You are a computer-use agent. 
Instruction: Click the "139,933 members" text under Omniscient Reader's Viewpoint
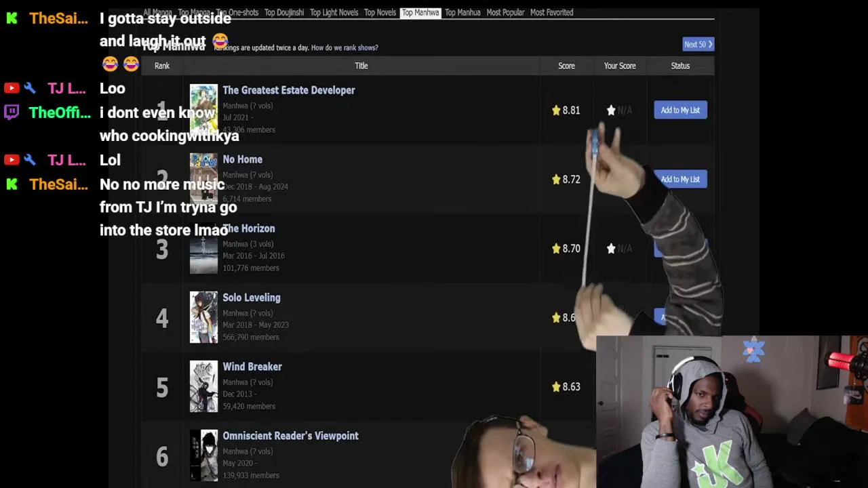[251, 475]
